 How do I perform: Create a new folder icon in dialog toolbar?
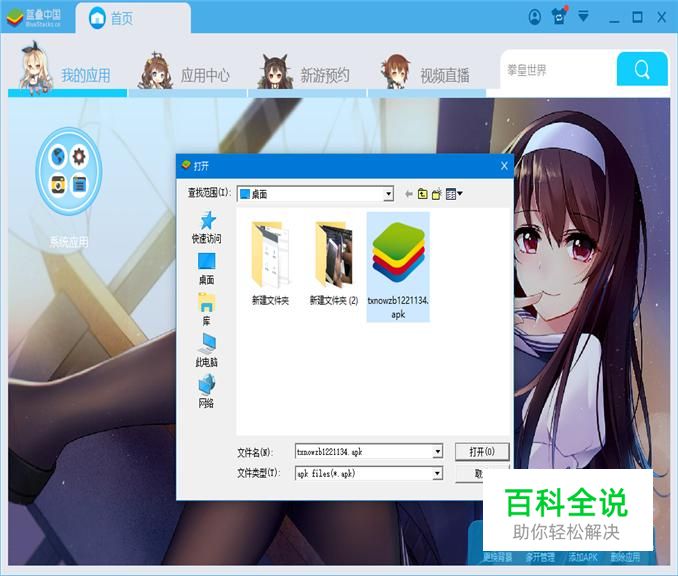(x=437, y=194)
